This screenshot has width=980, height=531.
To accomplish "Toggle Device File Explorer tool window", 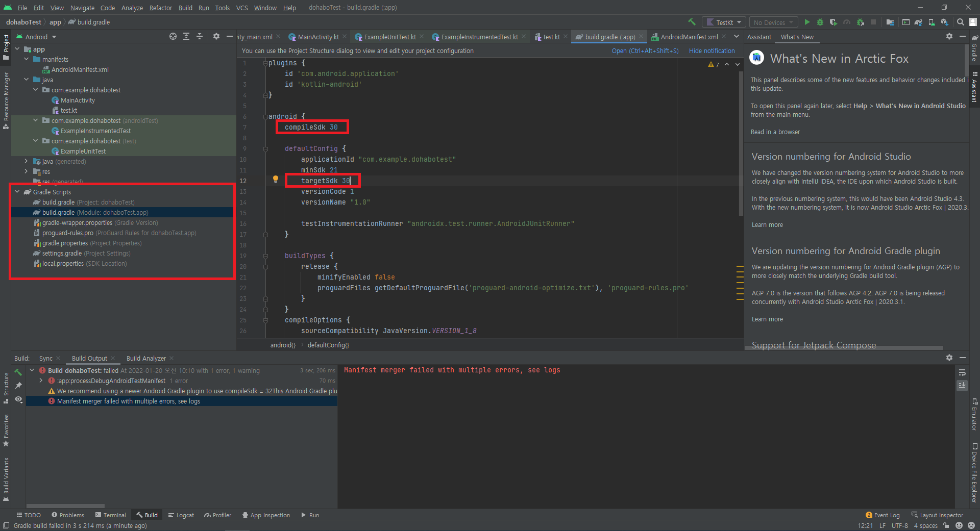I will 974,473.
